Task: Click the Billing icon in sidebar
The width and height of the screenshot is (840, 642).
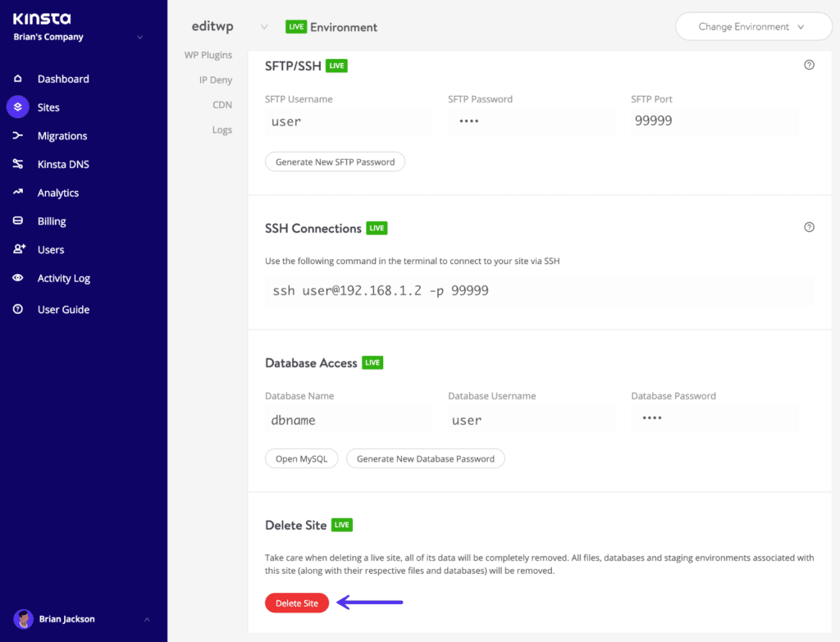Action: click(17, 221)
